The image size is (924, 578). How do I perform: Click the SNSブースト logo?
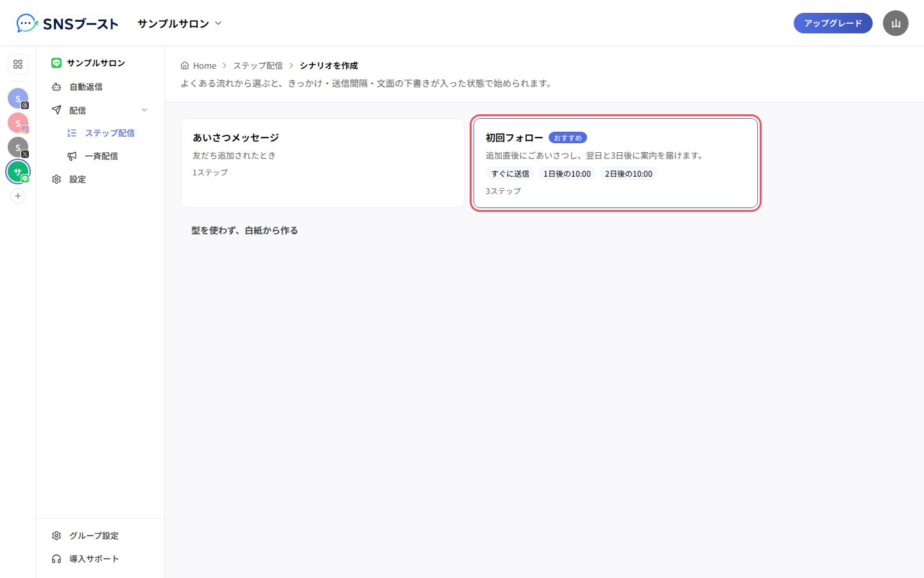67,24
